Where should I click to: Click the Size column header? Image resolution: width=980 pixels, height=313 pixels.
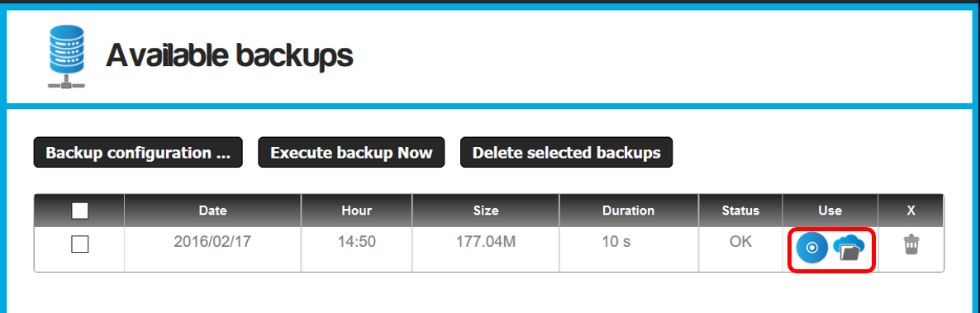pyautogui.click(x=486, y=211)
